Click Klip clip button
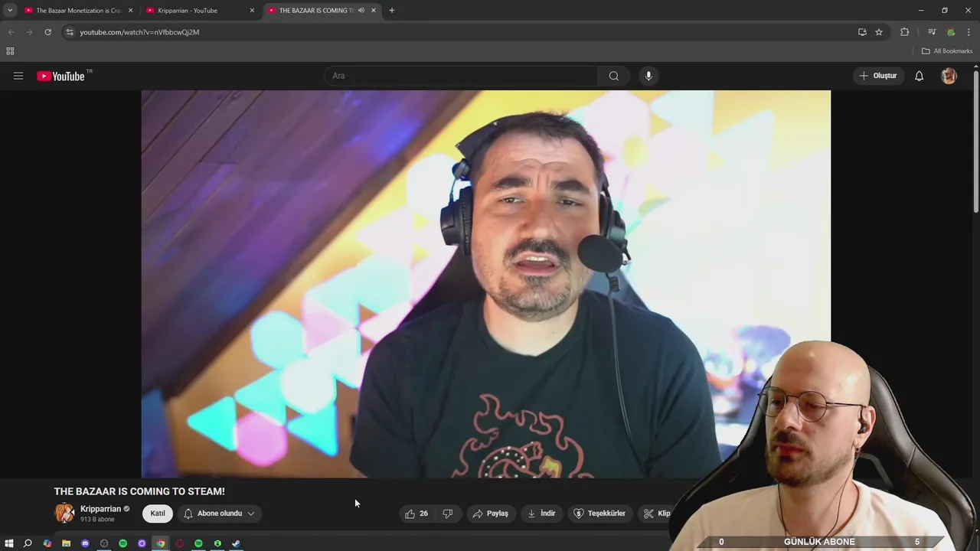Image resolution: width=980 pixels, height=551 pixels. coord(657,514)
